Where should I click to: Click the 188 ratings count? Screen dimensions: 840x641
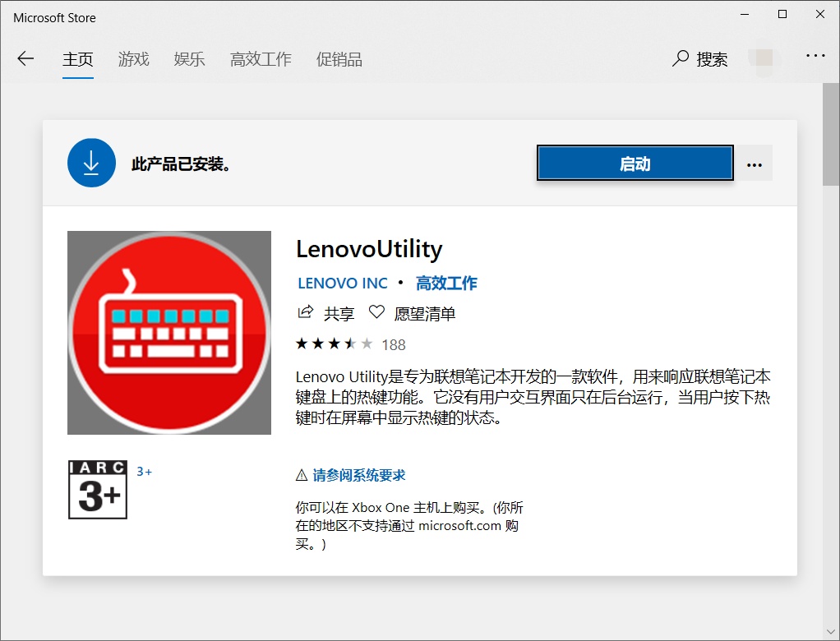pos(394,345)
